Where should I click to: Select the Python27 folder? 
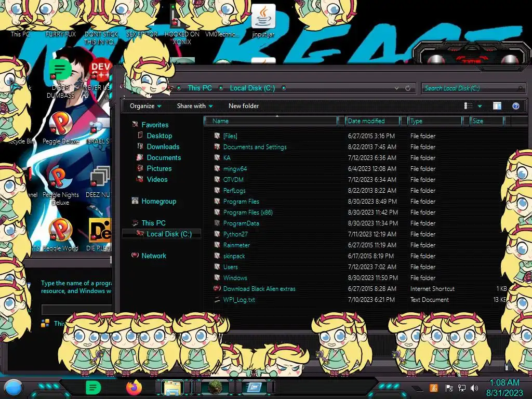(235, 234)
